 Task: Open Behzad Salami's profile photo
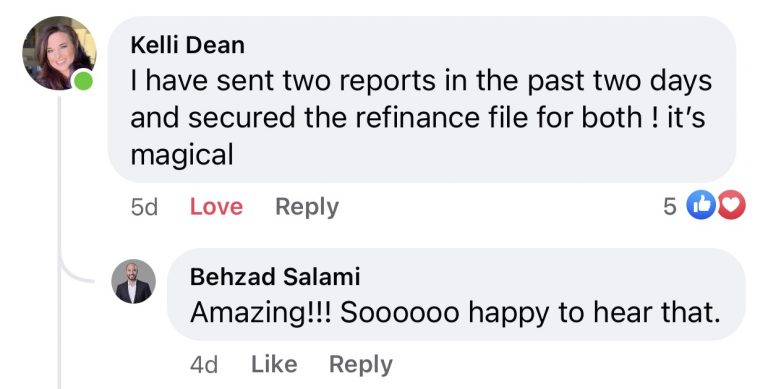coord(133,281)
